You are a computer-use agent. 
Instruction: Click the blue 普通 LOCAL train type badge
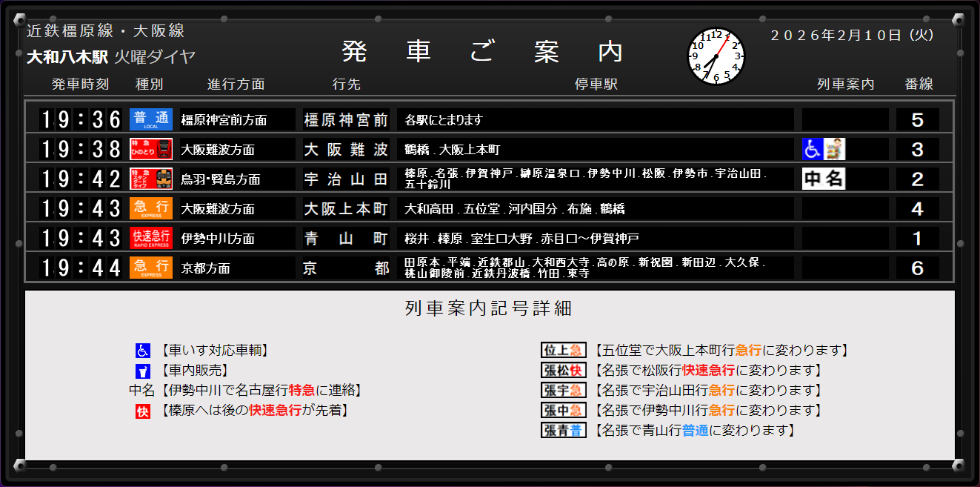tap(151, 119)
